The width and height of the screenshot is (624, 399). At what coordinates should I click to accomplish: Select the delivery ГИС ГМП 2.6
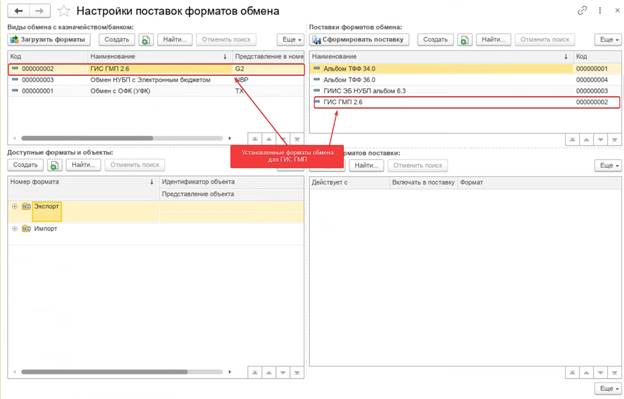pos(465,102)
